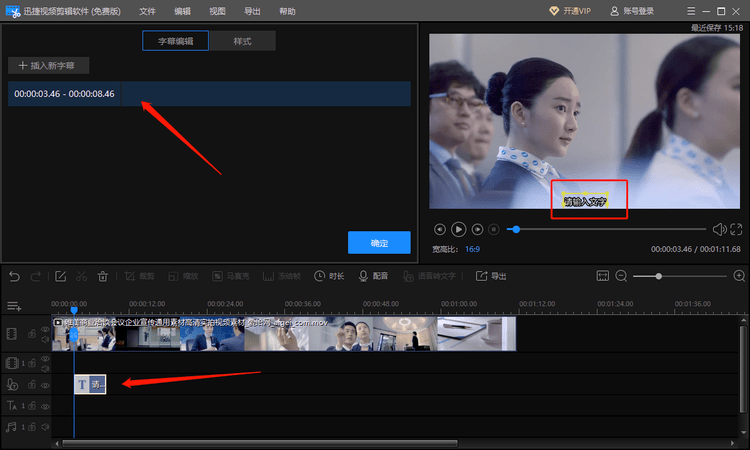Click previous frame playback button
750x450 pixels.
click(x=440, y=230)
